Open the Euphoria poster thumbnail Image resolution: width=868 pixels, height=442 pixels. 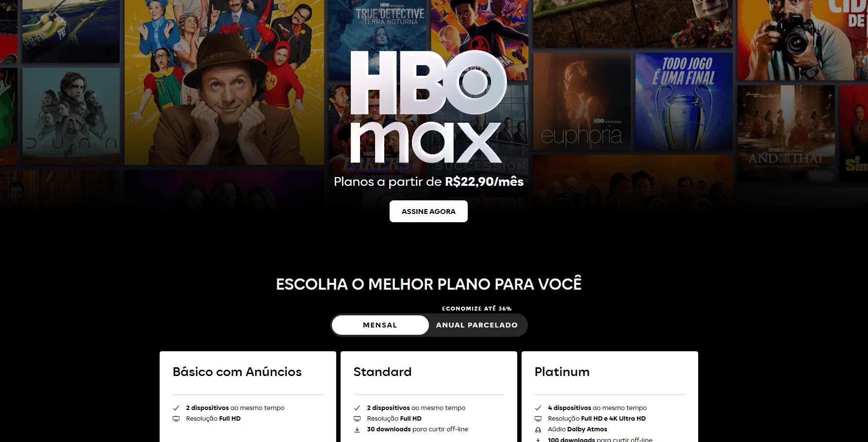(x=581, y=101)
